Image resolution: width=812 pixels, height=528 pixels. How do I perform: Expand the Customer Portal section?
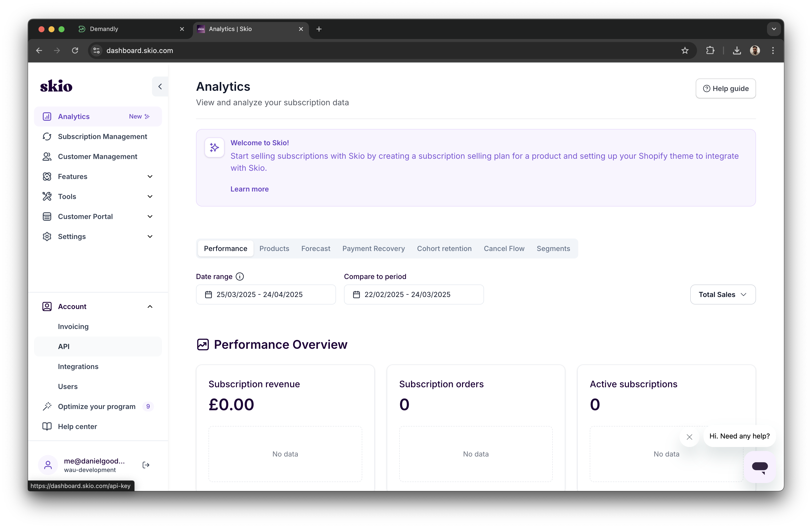150,216
